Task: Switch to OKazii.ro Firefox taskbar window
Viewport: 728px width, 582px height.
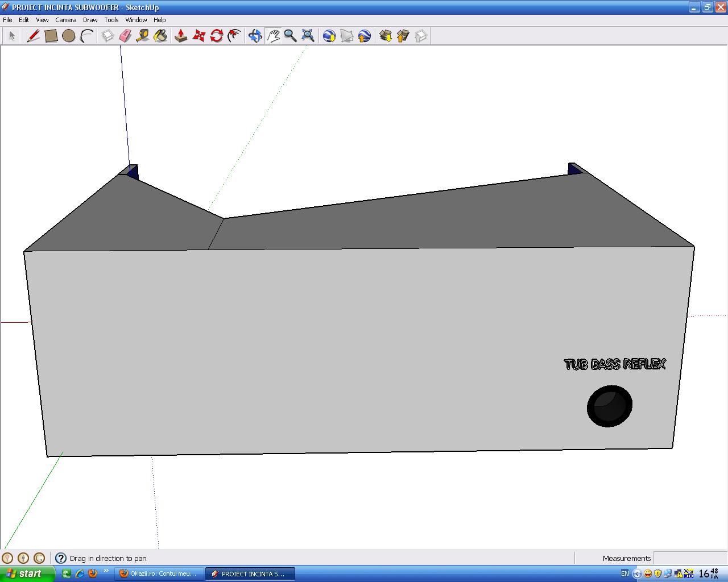Action: point(159,573)
